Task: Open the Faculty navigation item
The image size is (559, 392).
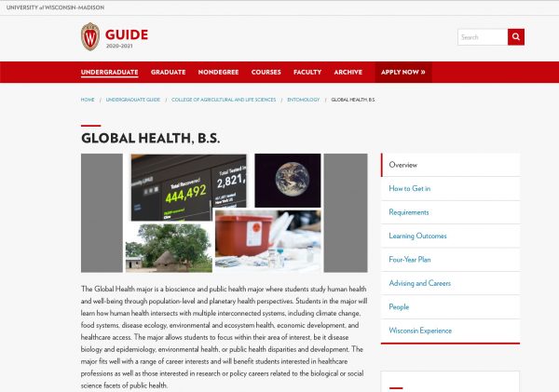Action: 307,72
